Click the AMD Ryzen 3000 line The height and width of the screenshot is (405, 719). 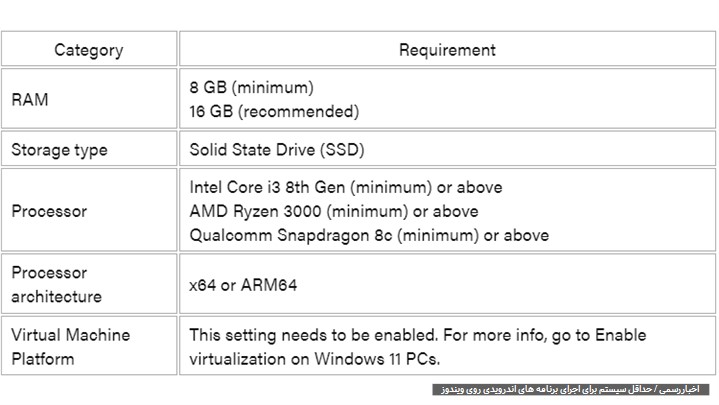click(x=334, y=211)
